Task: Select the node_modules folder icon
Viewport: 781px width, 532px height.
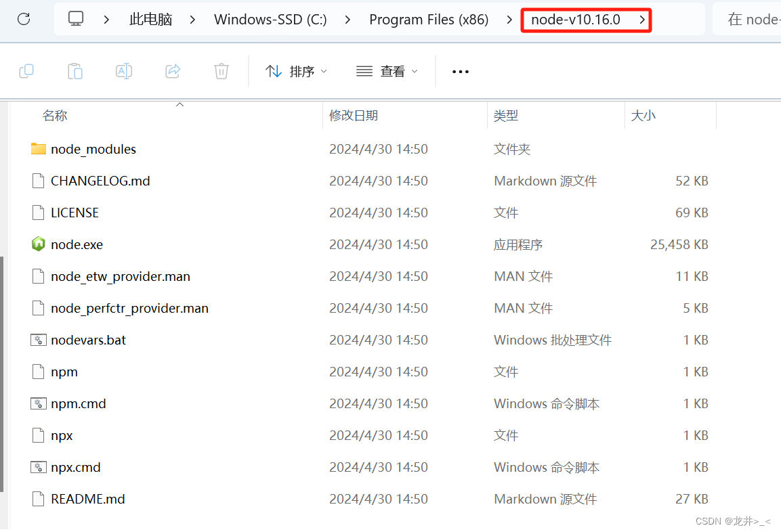Action: pos(39,149)
